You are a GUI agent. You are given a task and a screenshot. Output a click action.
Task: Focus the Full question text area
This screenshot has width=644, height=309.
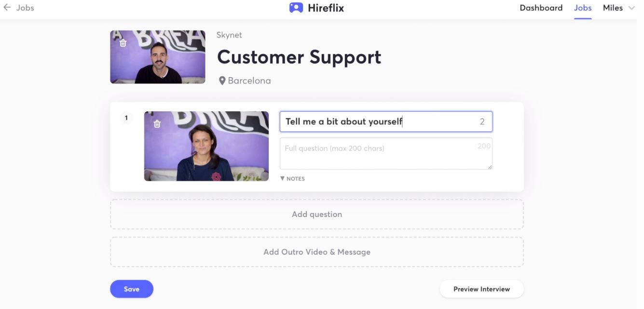click(x=385, y=154)
